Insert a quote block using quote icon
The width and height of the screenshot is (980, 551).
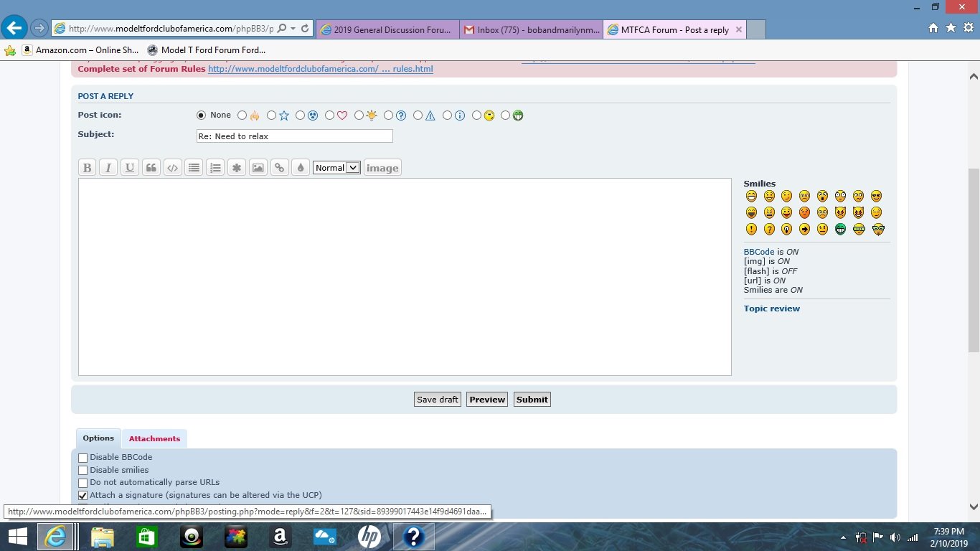[151, 168]
